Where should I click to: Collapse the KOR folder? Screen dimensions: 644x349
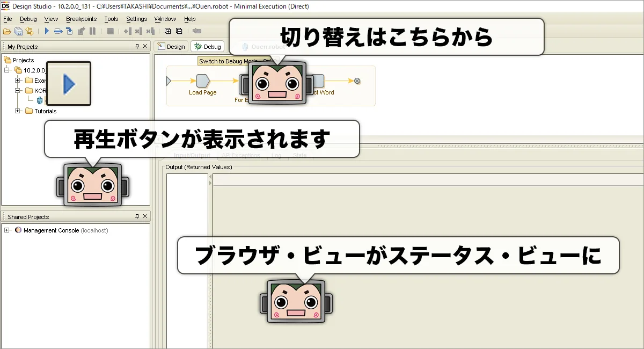point(18,91)
